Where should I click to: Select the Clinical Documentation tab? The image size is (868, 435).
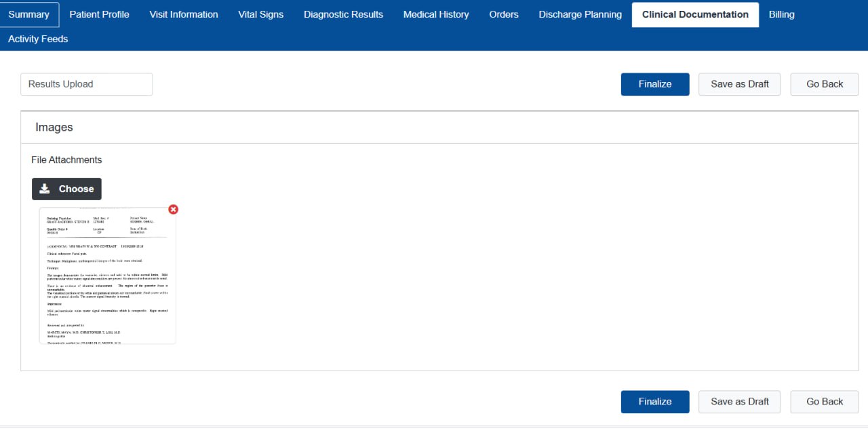(x=695, y=14)
